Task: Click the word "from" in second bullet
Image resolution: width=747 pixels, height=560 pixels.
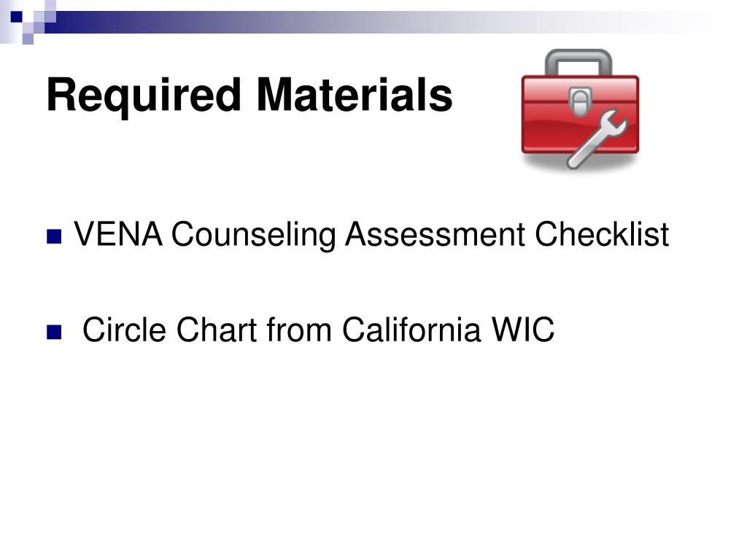Action: 299,329
